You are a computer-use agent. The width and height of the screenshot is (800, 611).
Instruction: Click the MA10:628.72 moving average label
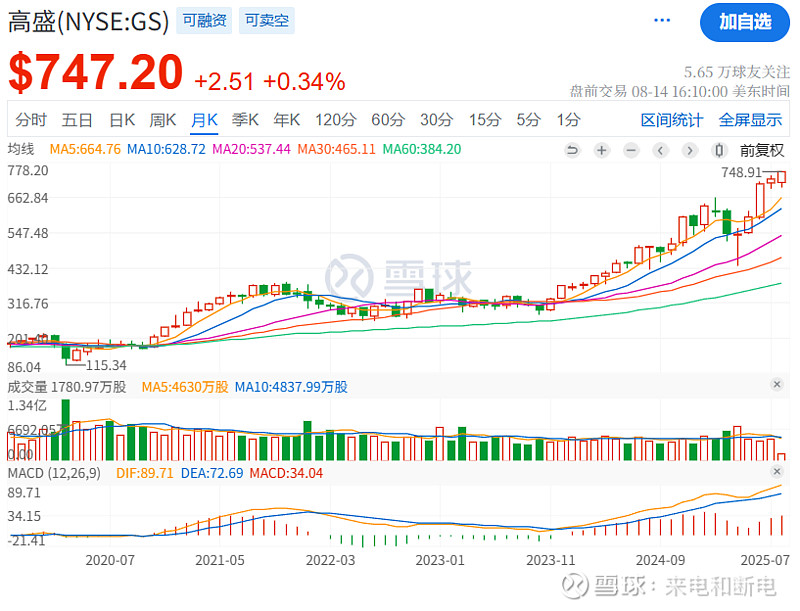pos(166,149)
